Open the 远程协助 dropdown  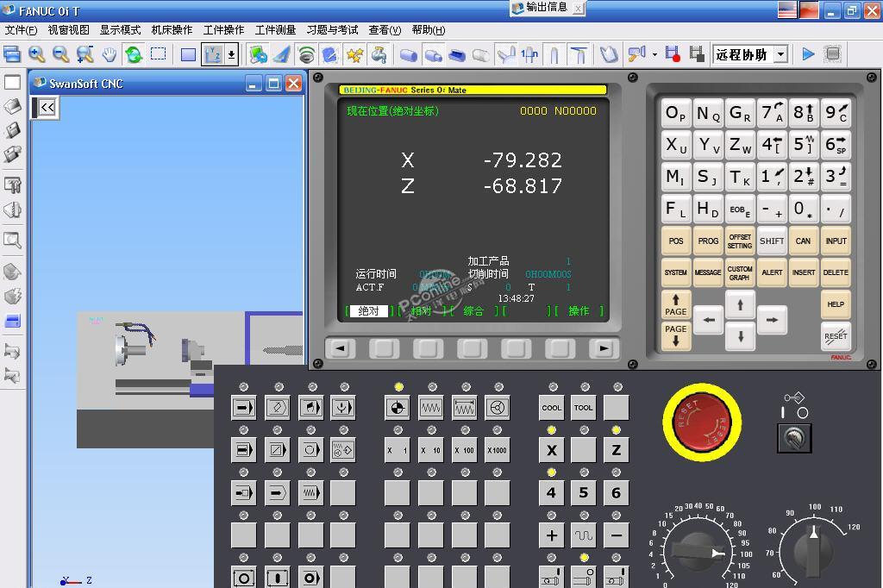pos(780,54)
